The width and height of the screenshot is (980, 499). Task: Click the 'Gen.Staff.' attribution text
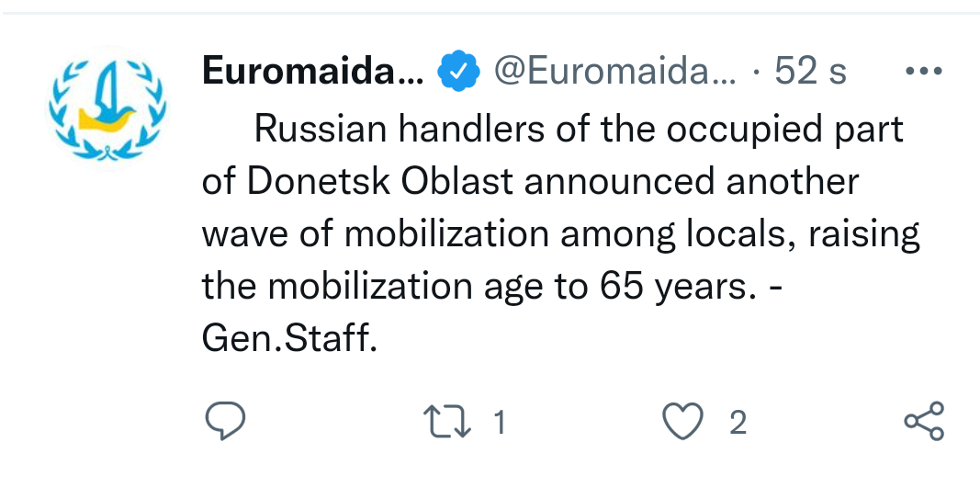pyautogui.click(x=289, y=338)
